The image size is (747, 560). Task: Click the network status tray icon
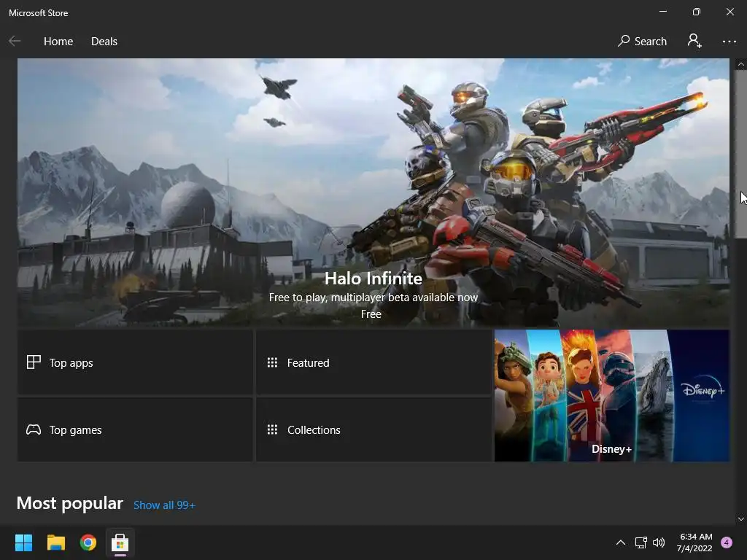pyautogui.click(x=640, y=542)
